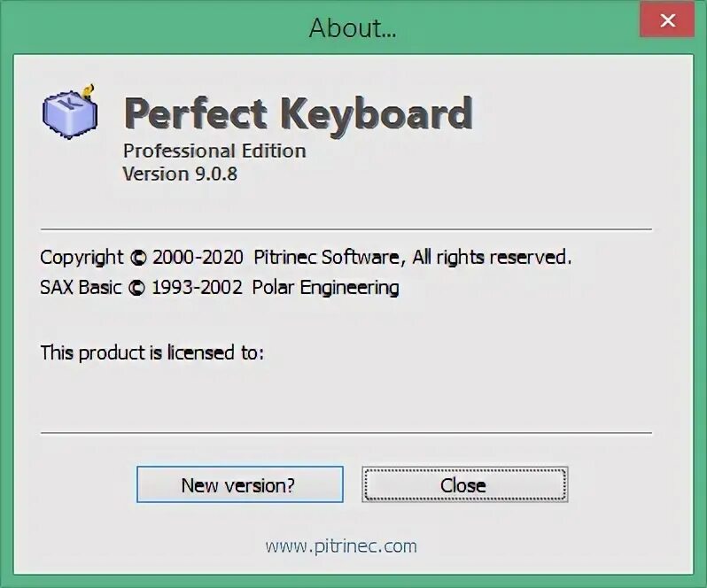Click the SAX Basic label text
707x588 pixels.
[81, 288]
